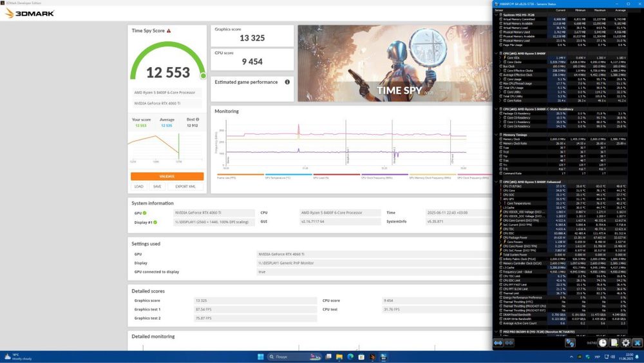Collapse the System: MSI MS-7E28 sensor group
Image resolution: width=644 pixels, height=363 pixels.
click(x=496, y=15)
